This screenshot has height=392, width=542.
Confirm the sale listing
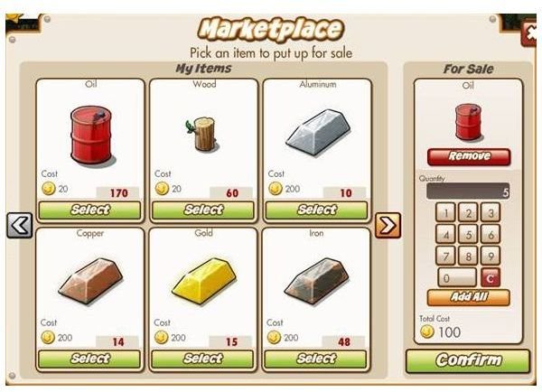[x=468, y=361]
